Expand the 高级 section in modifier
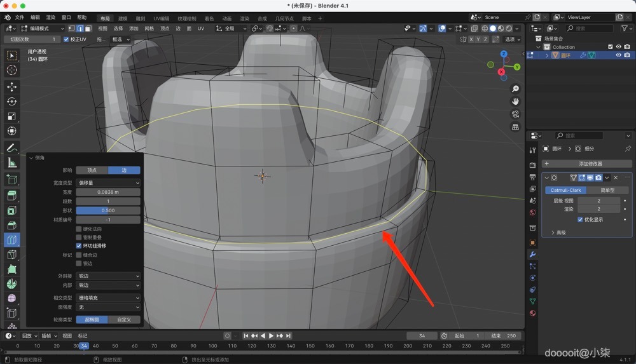Screen dimensions: 636x364 [x=558, y=233]
